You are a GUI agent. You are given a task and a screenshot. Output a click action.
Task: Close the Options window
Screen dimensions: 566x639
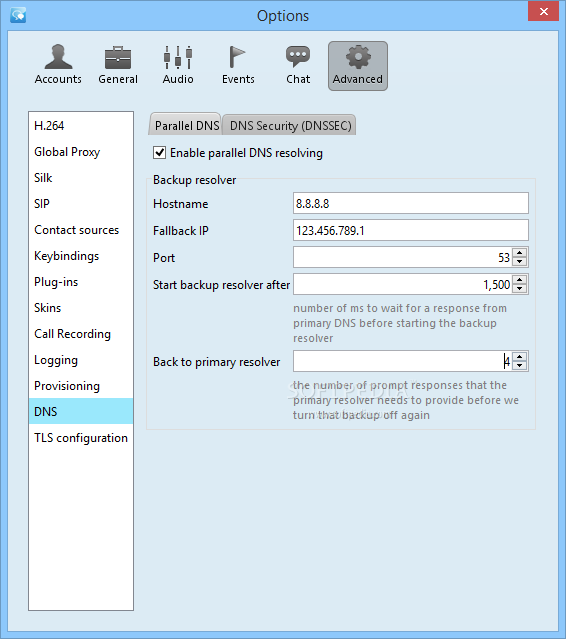[x=544, y=11]
